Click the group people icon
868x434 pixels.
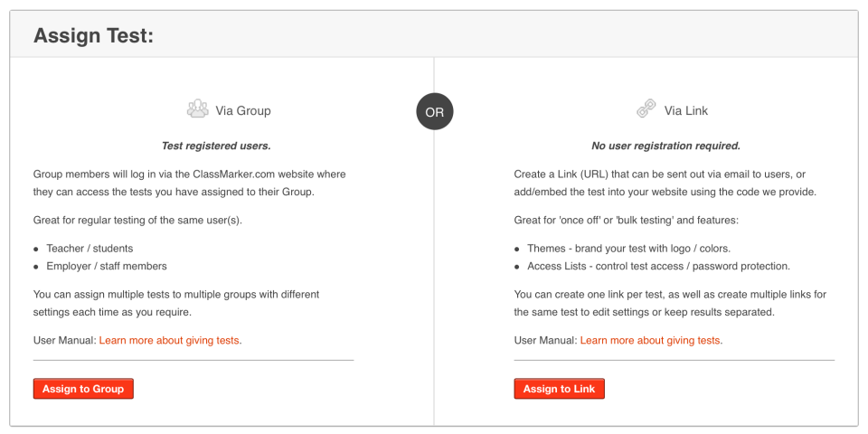197,109
